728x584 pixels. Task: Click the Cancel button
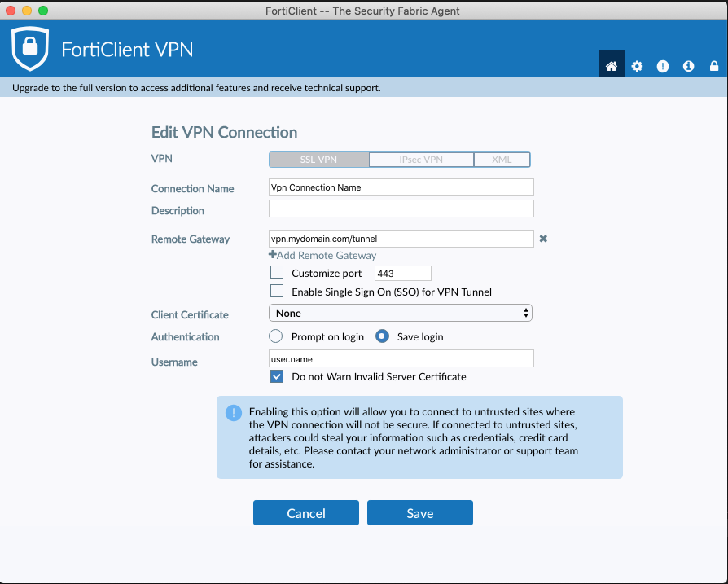click(x=305, y=513)
